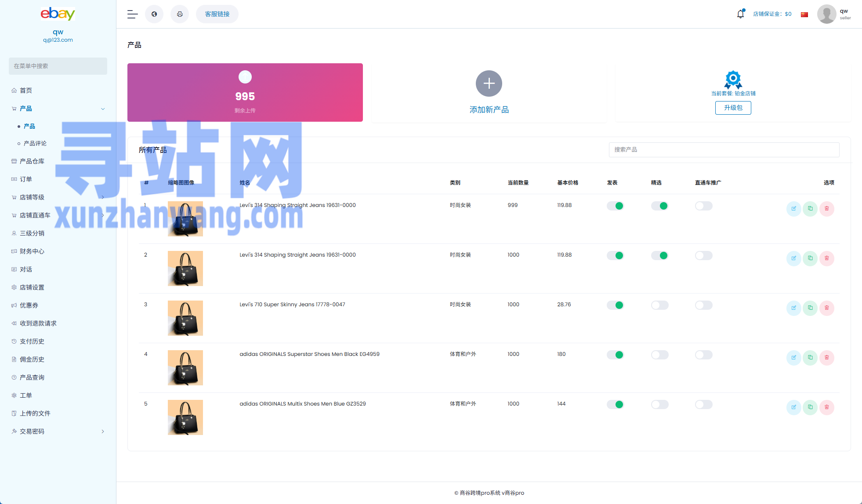
Task: Duplicate product in row 2
Action: pos(810,258)
